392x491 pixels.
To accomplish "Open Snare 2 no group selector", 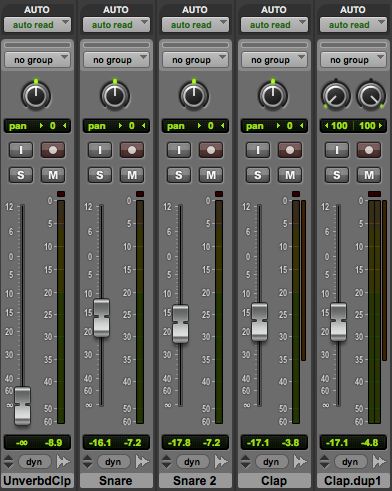I will pos(195,60).
